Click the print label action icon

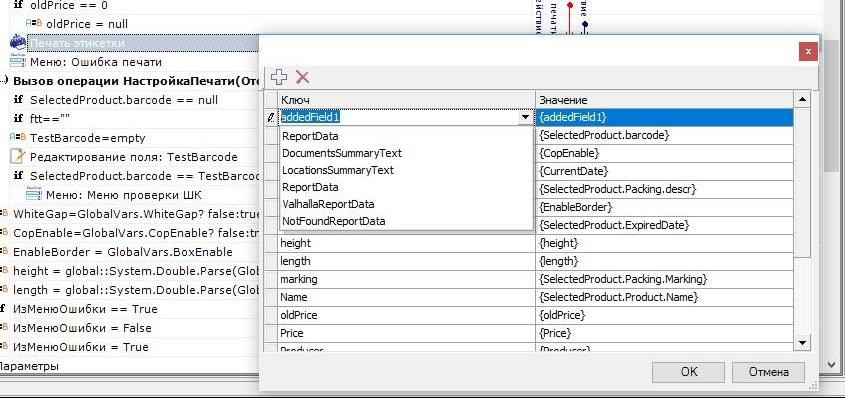coord(18,43)
